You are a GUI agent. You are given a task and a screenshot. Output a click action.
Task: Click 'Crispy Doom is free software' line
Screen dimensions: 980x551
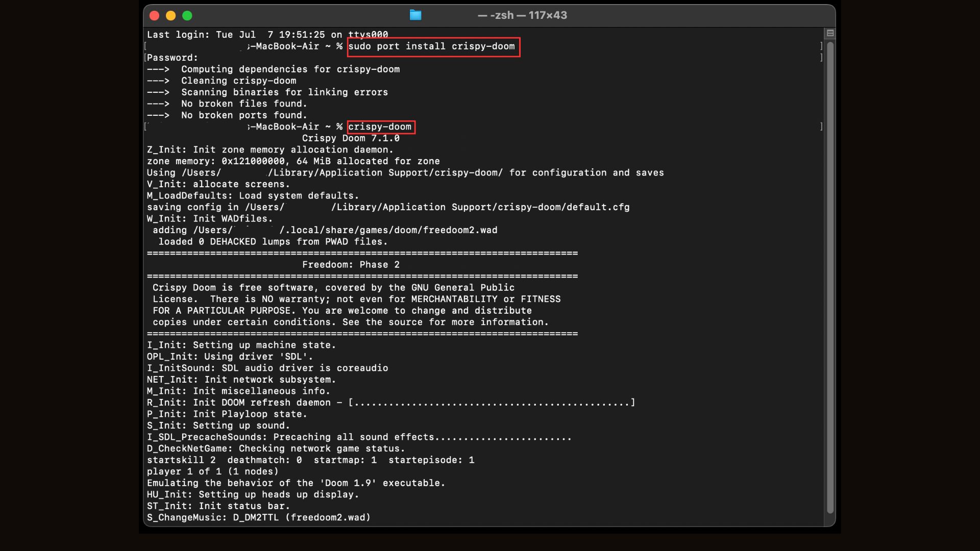[334, 288]
